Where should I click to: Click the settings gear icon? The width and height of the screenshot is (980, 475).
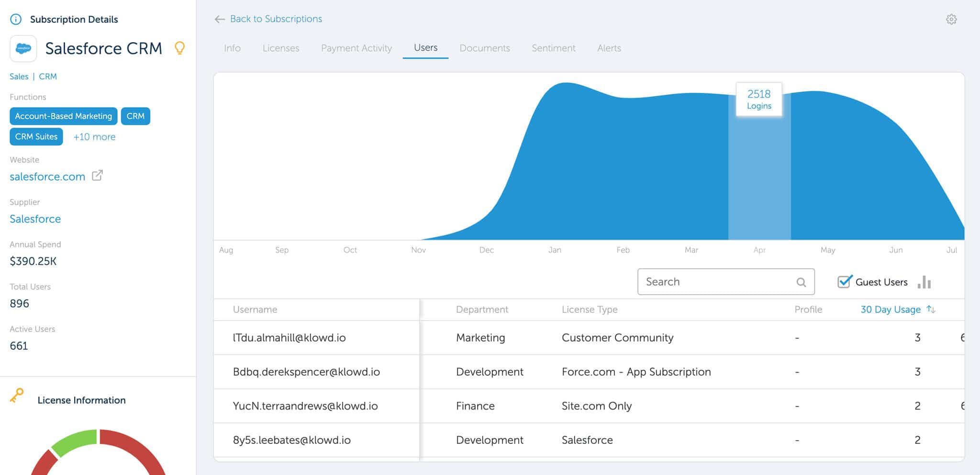click(951, 19)
